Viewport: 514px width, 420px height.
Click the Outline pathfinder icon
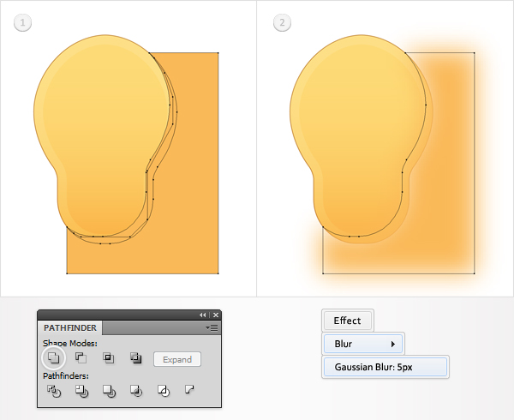(x=164, y=391)
